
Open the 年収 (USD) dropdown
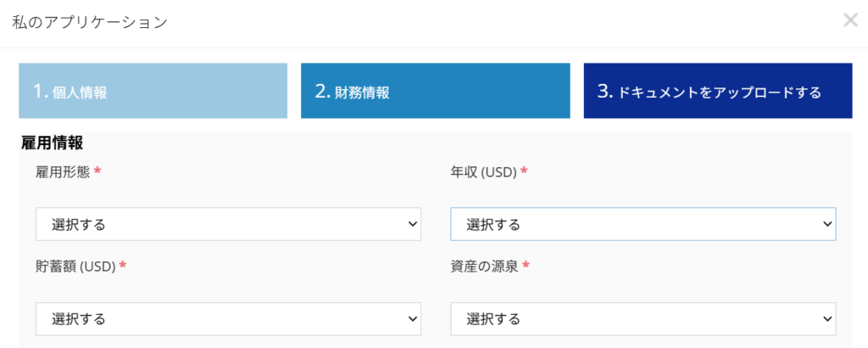pyautogui.click(x=643, y=224)
